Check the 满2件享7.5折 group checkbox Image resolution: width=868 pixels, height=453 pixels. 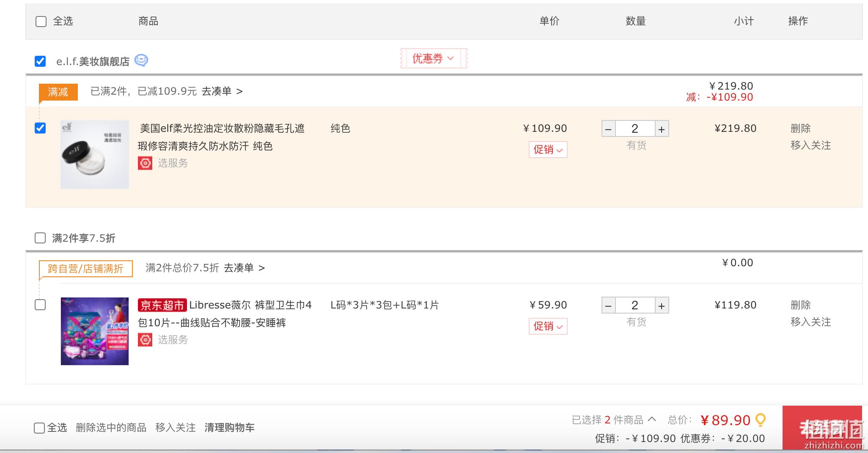coord(40,238)
